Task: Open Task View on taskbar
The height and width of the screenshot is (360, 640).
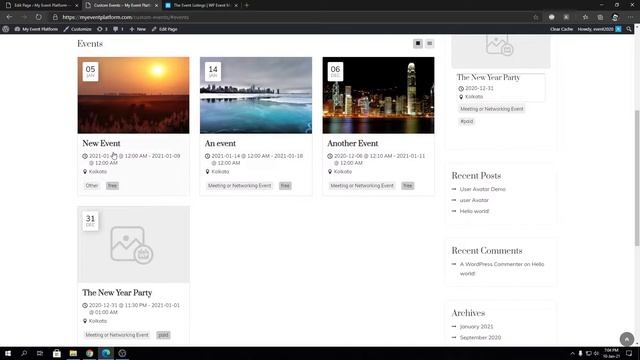Action: (x=40, y=353)
